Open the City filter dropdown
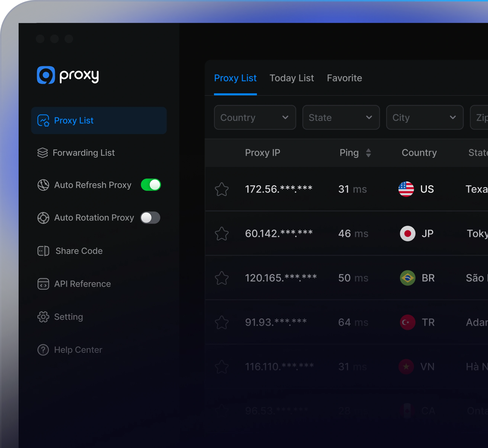Image resolution: width=488 pixels, height=448 pixels. 424,118
